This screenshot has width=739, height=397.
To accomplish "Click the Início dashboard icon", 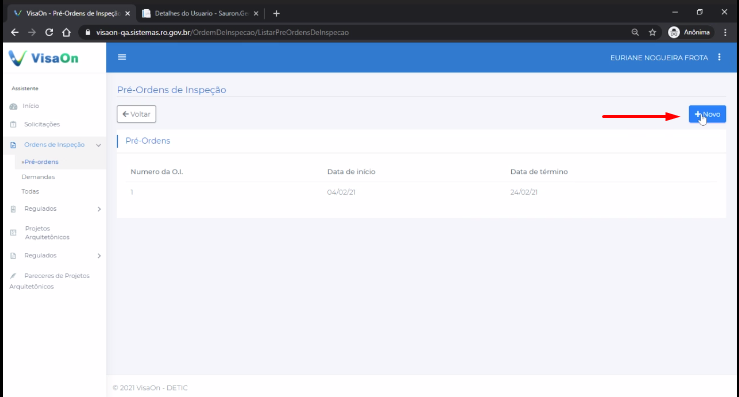I will tap(13, 107).
